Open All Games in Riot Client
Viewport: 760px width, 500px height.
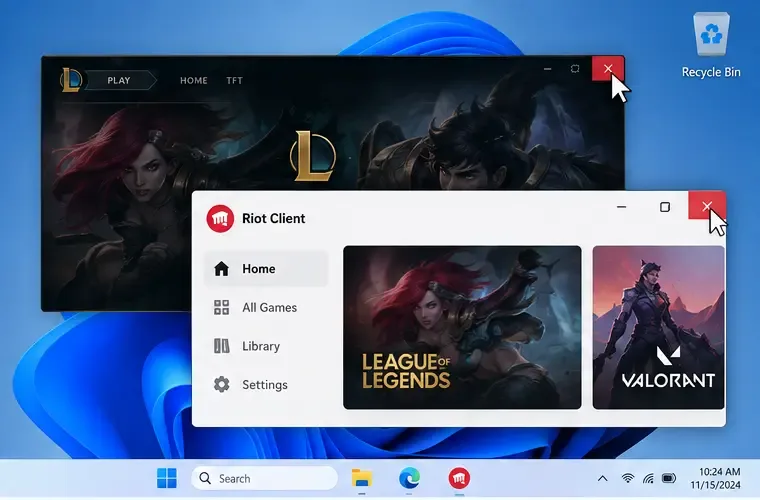pyautogui.click(x=266, y=307)
